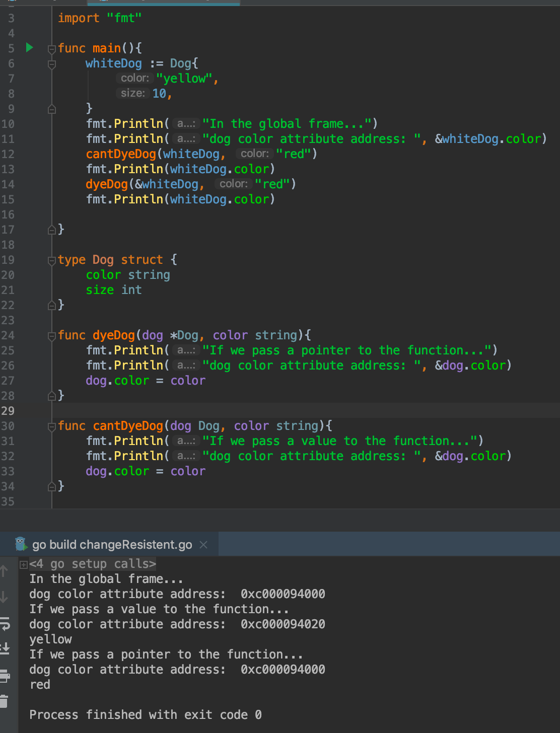This screenshot has width=560, height=733.
Task: Collapse the dyeDog function body
Action: 51,335
